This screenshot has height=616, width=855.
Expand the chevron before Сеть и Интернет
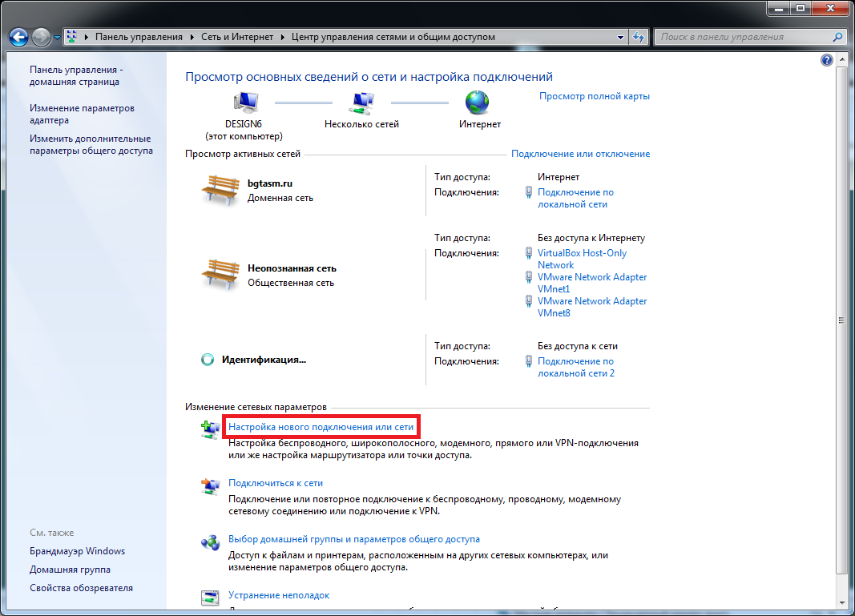192,37
